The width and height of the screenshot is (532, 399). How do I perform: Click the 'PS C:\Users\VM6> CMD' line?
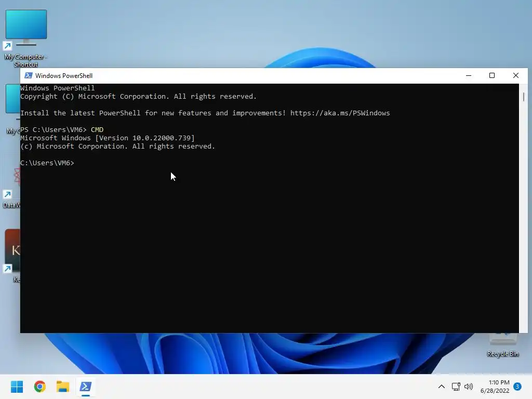click(62, 129)
